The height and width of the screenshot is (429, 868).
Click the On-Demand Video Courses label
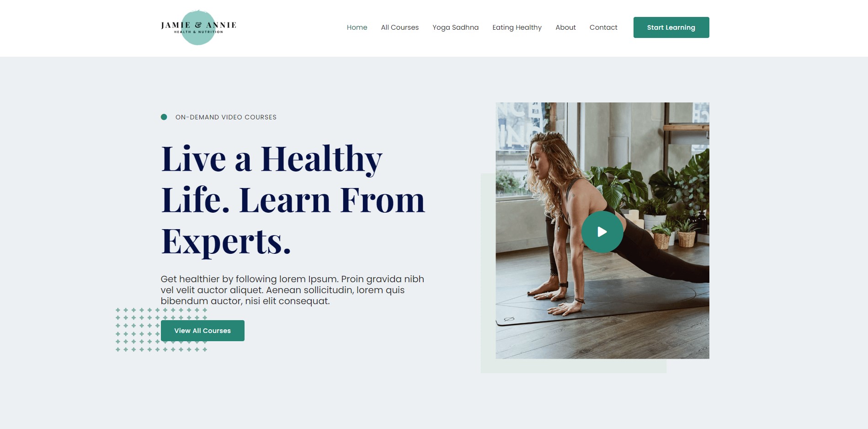tap(226, 117)
